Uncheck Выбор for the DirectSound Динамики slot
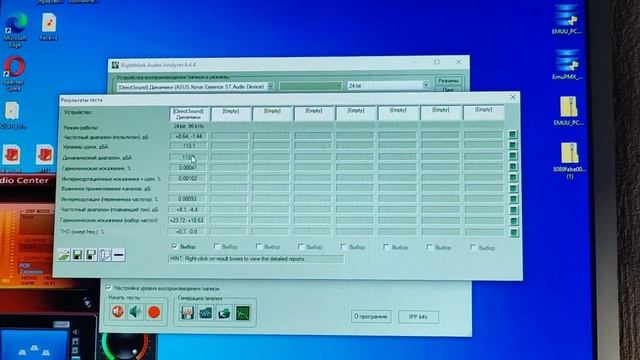Viewport: 640px width, 360px height. (x=175, y=246)
